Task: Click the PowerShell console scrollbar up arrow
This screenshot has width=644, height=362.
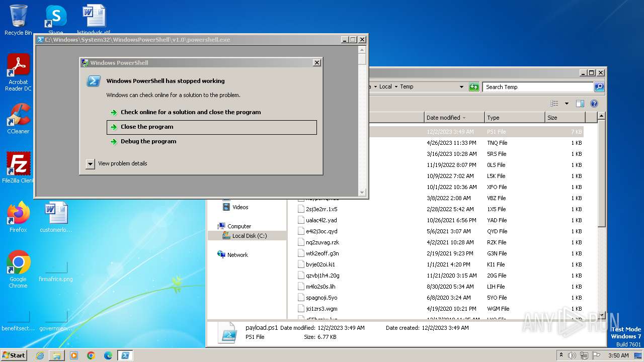Action: click(362, 50)
